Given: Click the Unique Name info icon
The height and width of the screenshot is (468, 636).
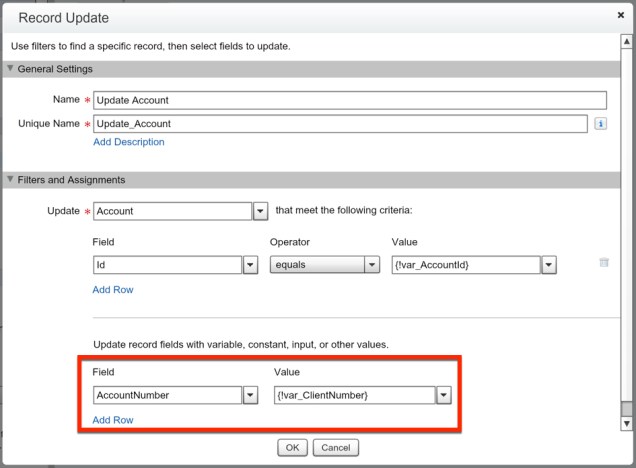Looking at the screenshot, I should 601,124.
